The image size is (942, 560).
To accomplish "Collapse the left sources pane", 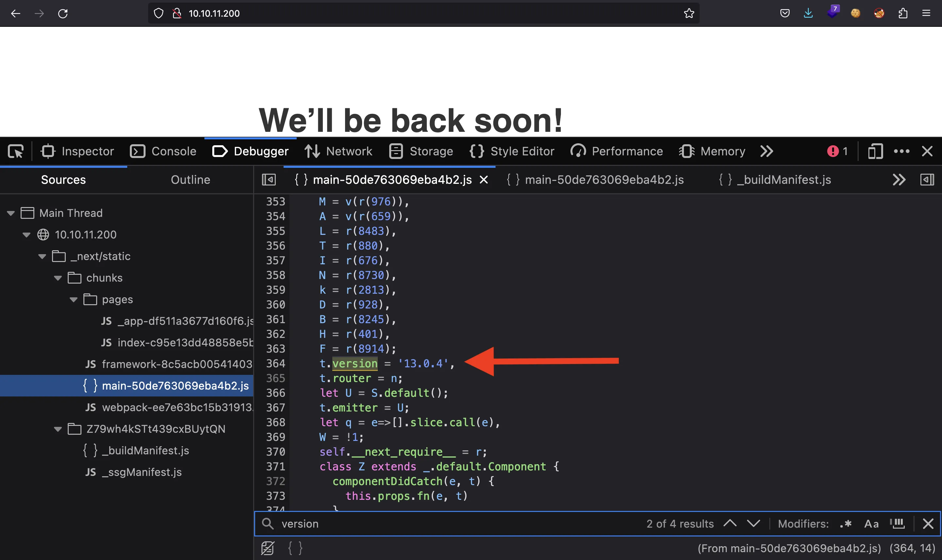I will [x=269, y=180].
